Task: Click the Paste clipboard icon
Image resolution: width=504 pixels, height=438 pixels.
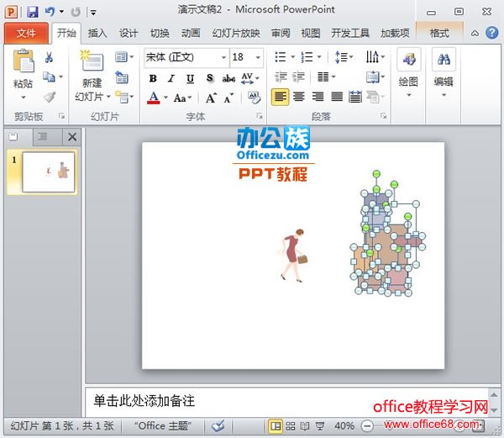Action: [x=24, y=61]
